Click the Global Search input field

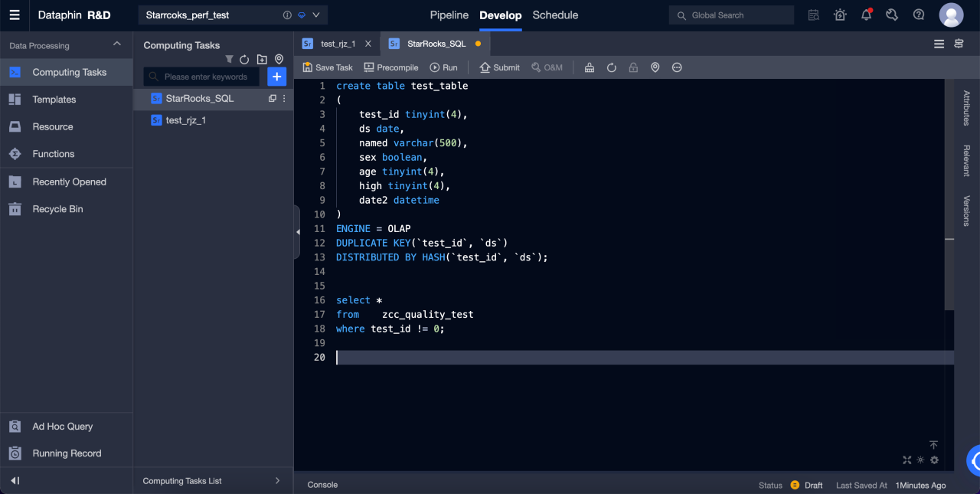coord(731,15)
